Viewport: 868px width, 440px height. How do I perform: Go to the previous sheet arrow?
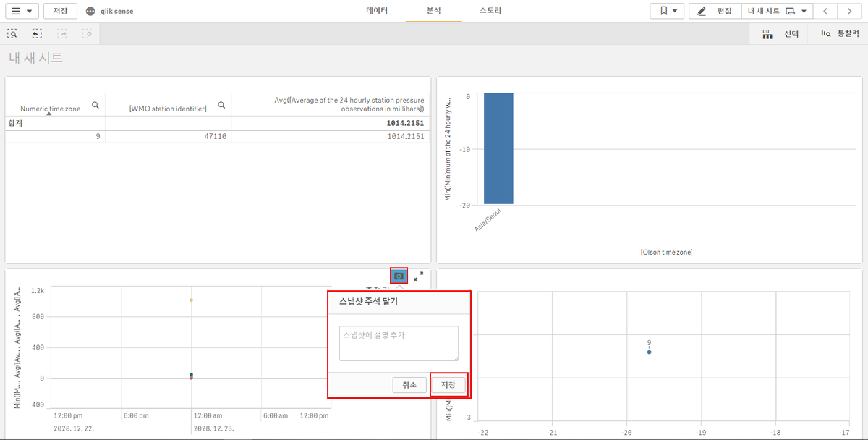(x=825, y=11)
